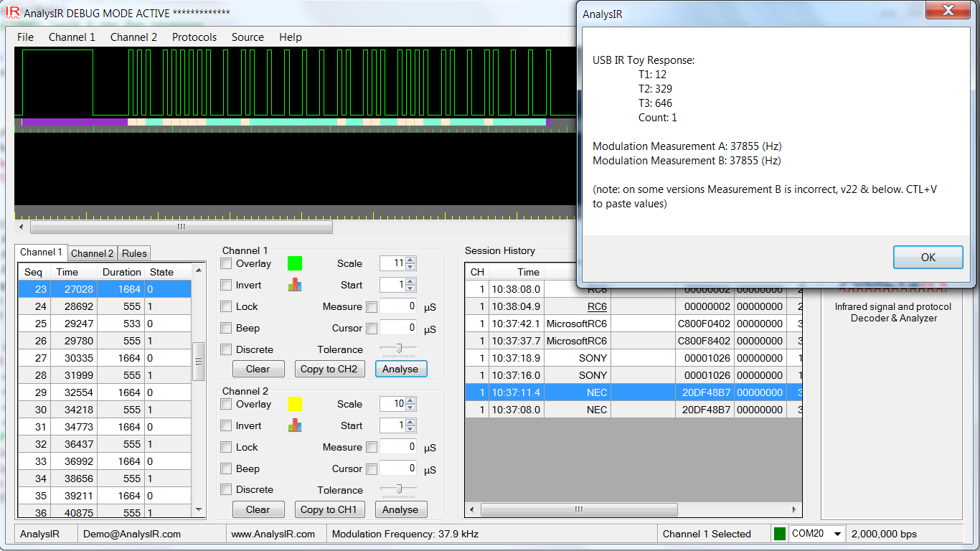This screenshot has height=551, width=980.
Task: Select the 10:37:16.0 SONY session history row
Action: click(x=631, y=375)
